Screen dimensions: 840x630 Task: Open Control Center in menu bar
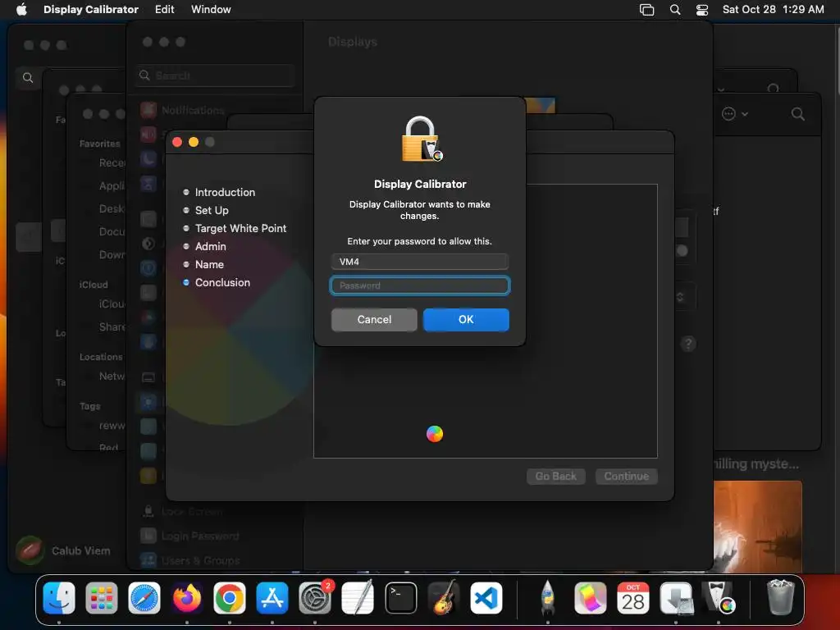(702, 10)
